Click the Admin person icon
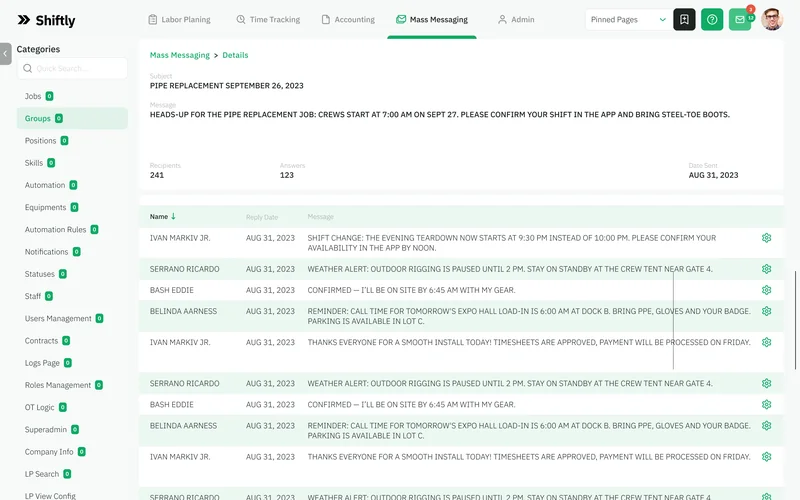This screenshot has width=800, height=500. pyautogui.click(x=502, y=19)
